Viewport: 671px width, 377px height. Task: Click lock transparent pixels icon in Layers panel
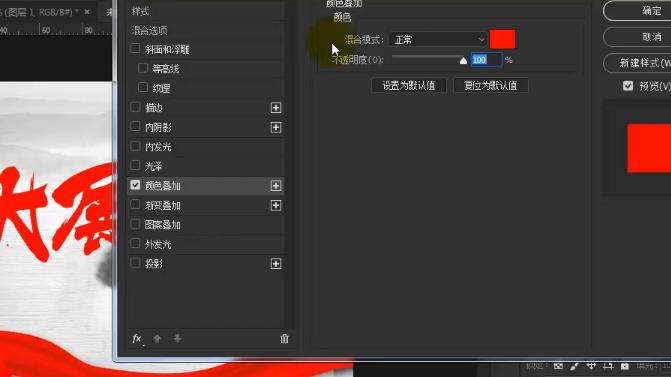click(558, 366)
